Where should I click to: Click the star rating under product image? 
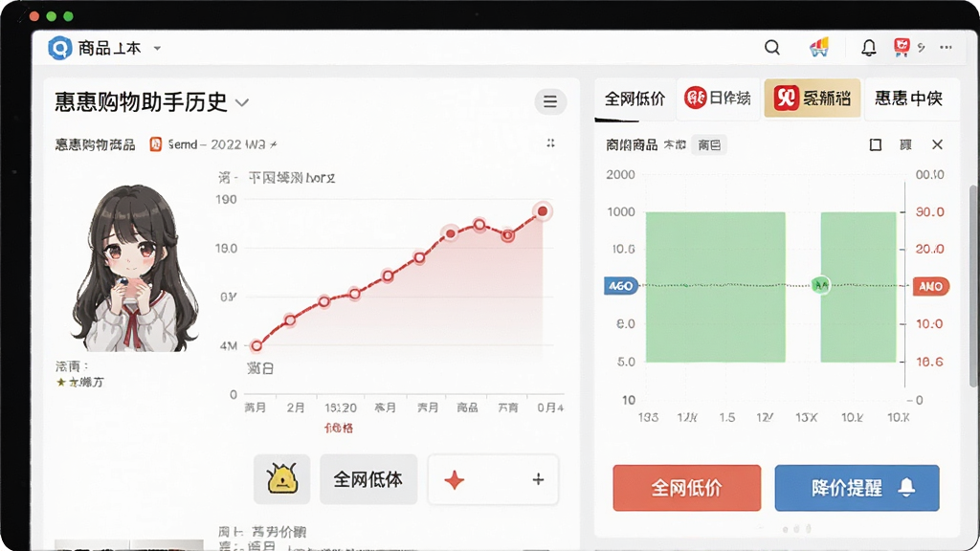pos(79,382)
